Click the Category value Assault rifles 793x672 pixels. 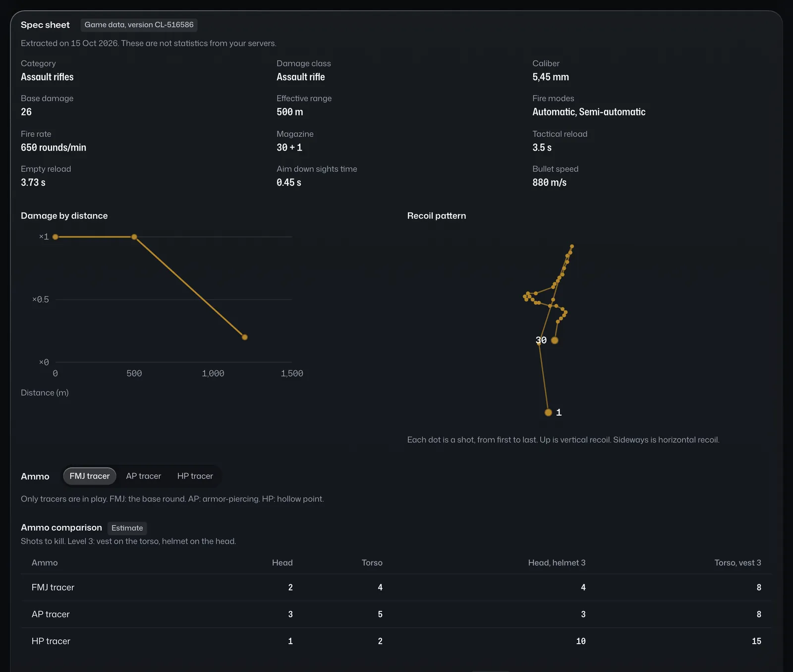pyautogui.click(x=47, y=77)
